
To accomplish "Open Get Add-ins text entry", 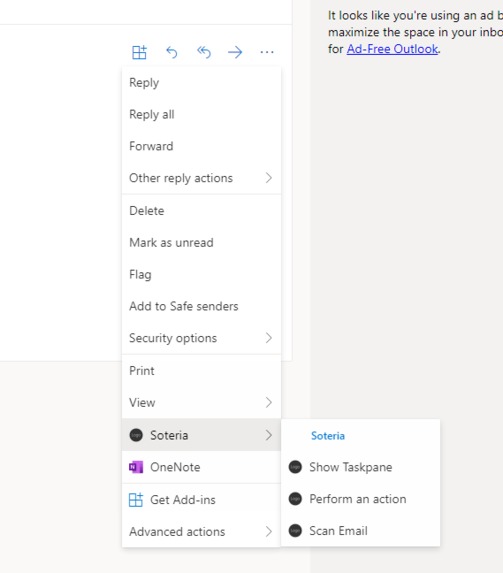I will 183,500.
